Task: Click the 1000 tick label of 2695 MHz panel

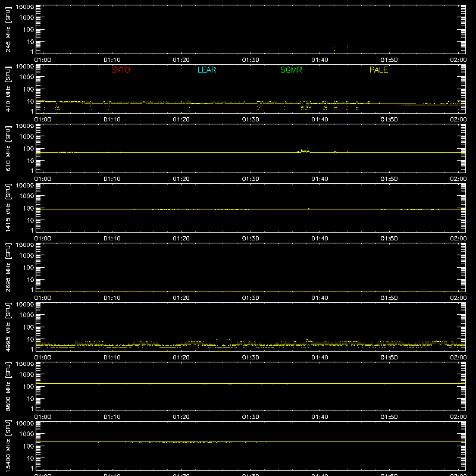Action: tap(27, 256)
